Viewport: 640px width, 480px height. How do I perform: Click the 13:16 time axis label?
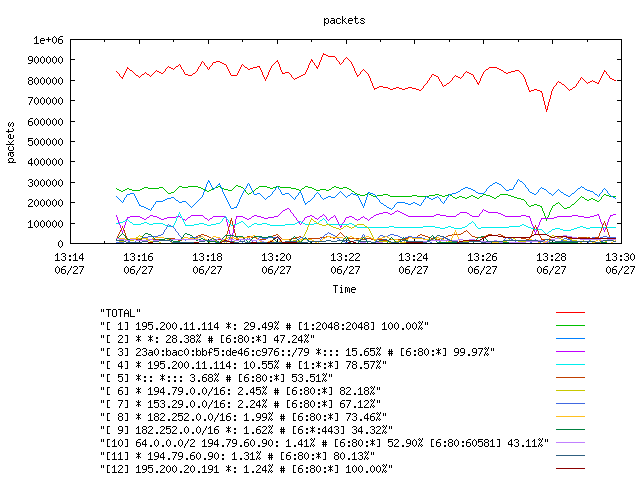click(138, 264)
